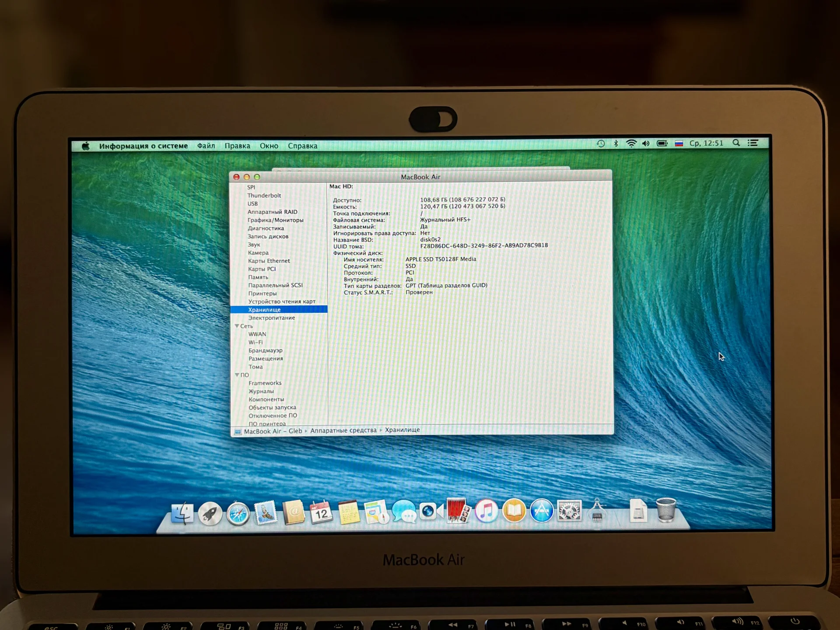Open Finder from the Dock
Viewport: 840px width, 630px height.
[x=182, y=513]
